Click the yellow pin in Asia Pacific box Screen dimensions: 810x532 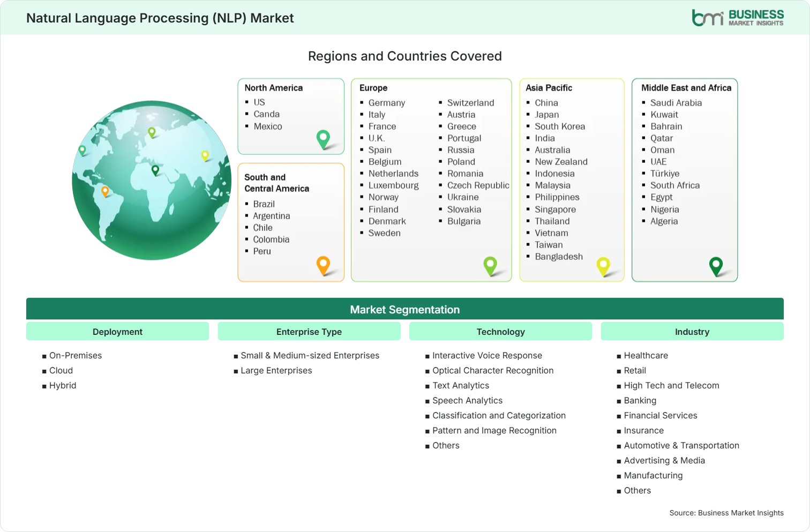click(x=603, y=266)
